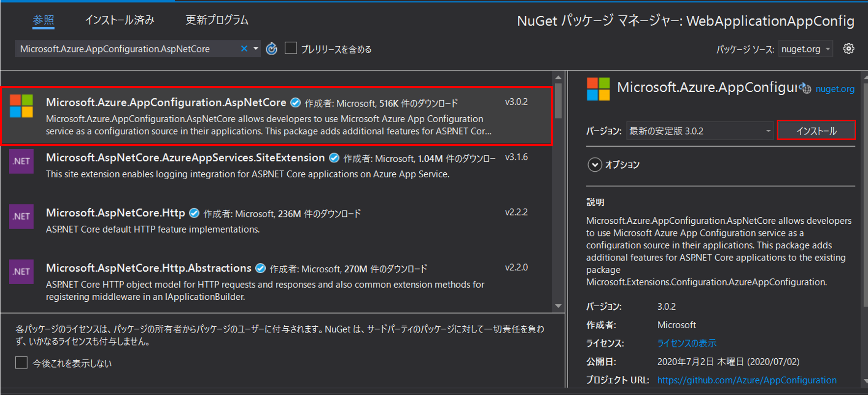The image size is (868, 395).
Task: Click the verified badge beside Http.Abstractions
Action: pos(261,268)
